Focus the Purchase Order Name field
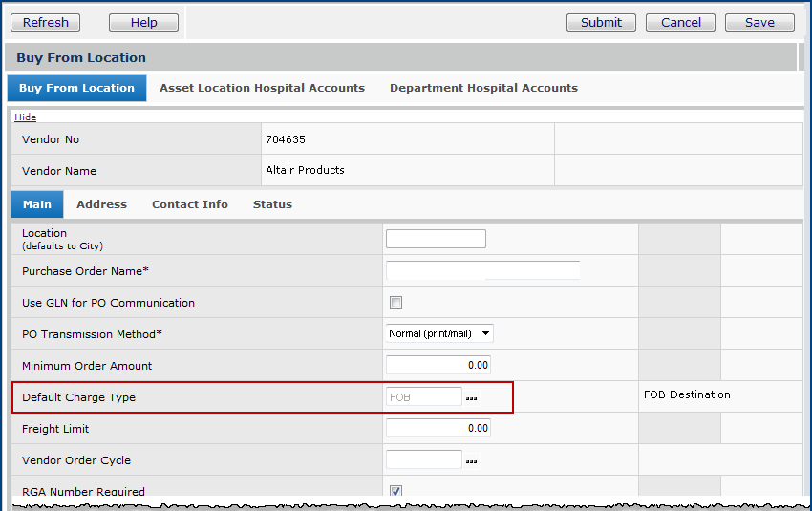812x511 pixels. coord(482,270)
